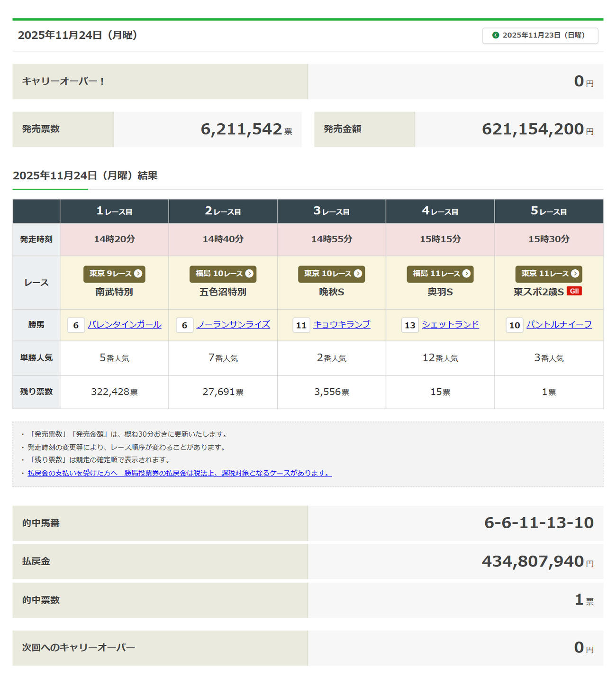Open 東京 9レース race button
The image size is (616, 678).
114,274
